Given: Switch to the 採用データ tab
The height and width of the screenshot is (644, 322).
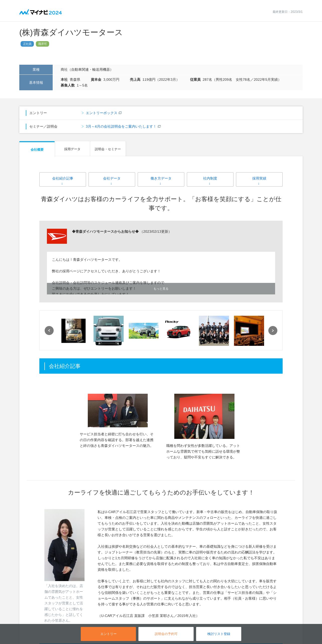Looking at the screenshot, I should pyautogui.click(x=72, y=149).
